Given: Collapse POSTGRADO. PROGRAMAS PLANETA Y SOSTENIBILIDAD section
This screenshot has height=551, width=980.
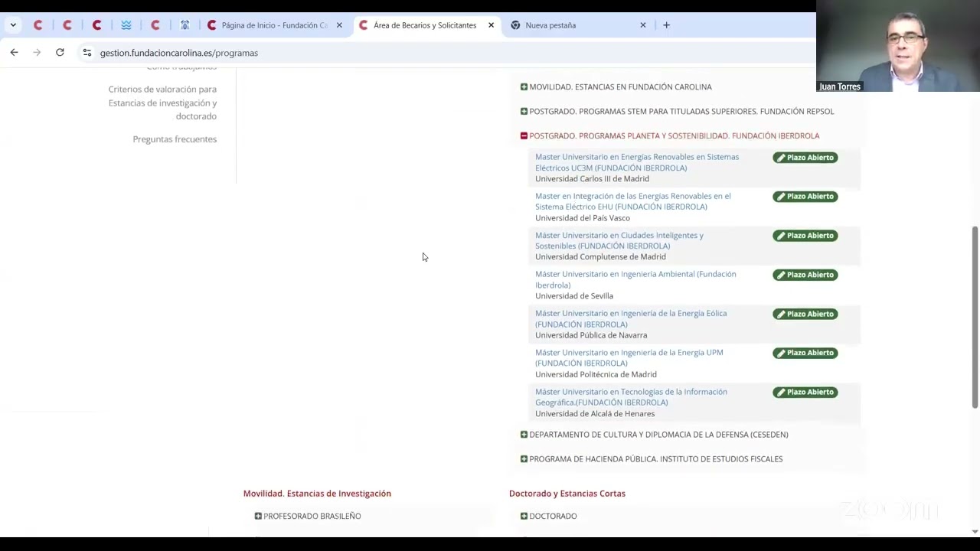Looking at the screenshot, I should click(669, 136).
